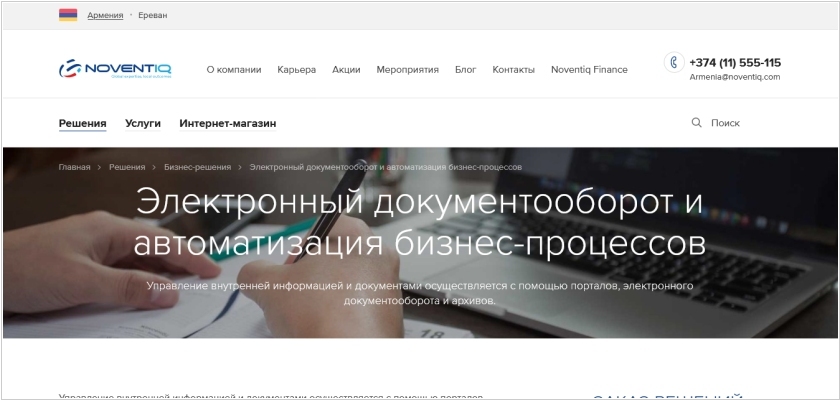The height and width of the screenshot is (400, 840).
Task: Open the Интернет-магазин tab
Action: [227, 124]
